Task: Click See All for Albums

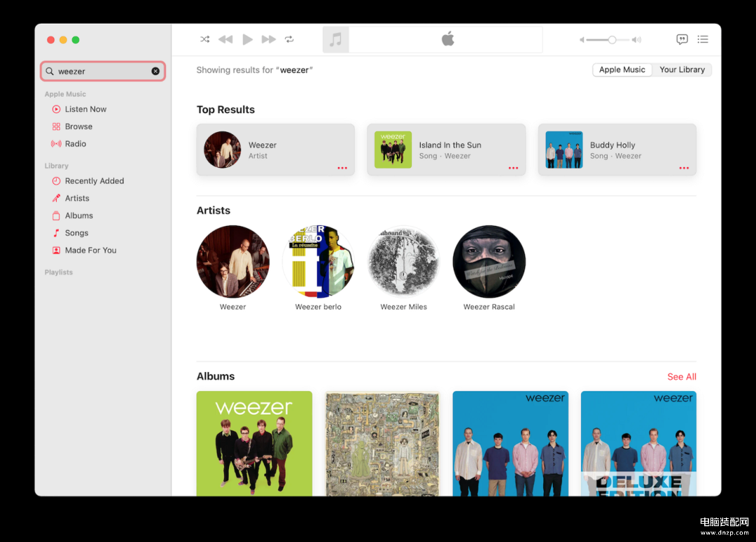Action: click(682, 377)
